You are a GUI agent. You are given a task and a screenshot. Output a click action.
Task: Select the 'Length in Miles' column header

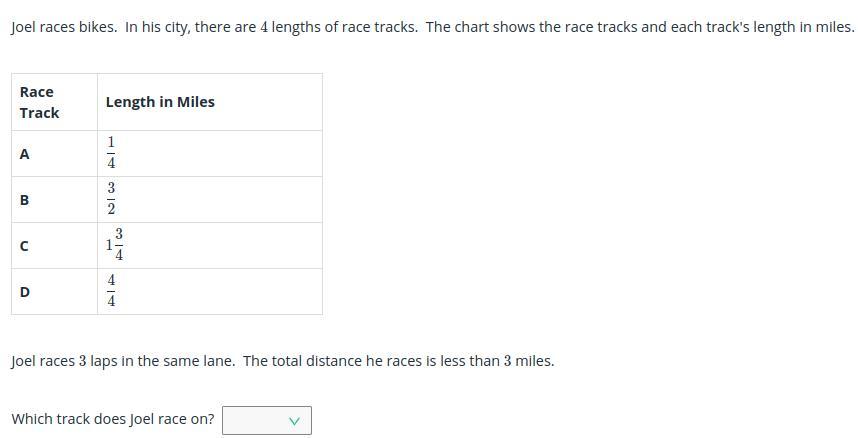point(160,102)
